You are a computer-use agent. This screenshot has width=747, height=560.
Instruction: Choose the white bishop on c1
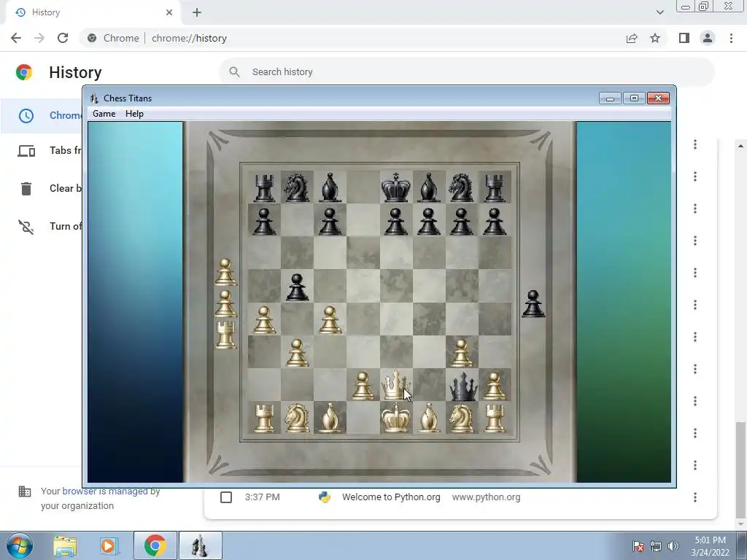[330, 418]
